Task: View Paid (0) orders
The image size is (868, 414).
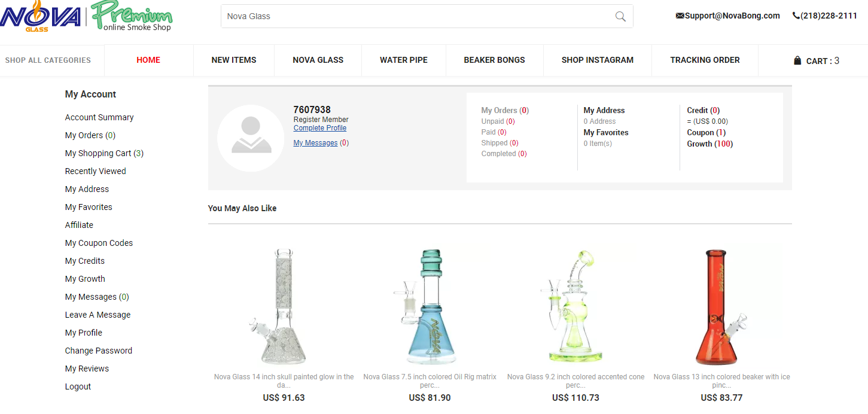Action: [x=494, y=132]
